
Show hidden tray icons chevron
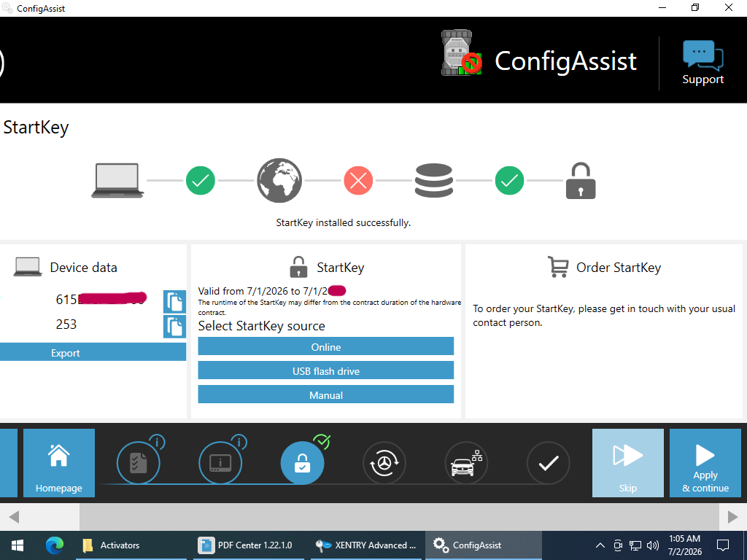coord(600,545)
